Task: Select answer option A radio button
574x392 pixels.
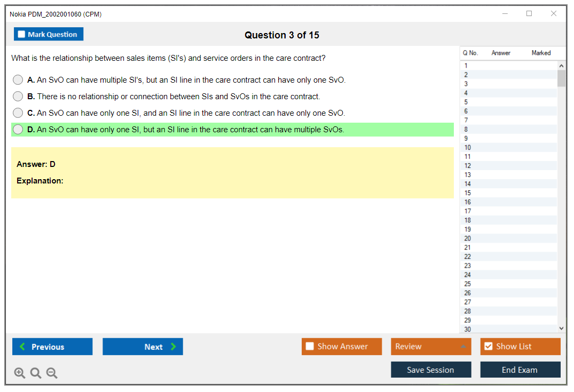Action: [18, 80]
